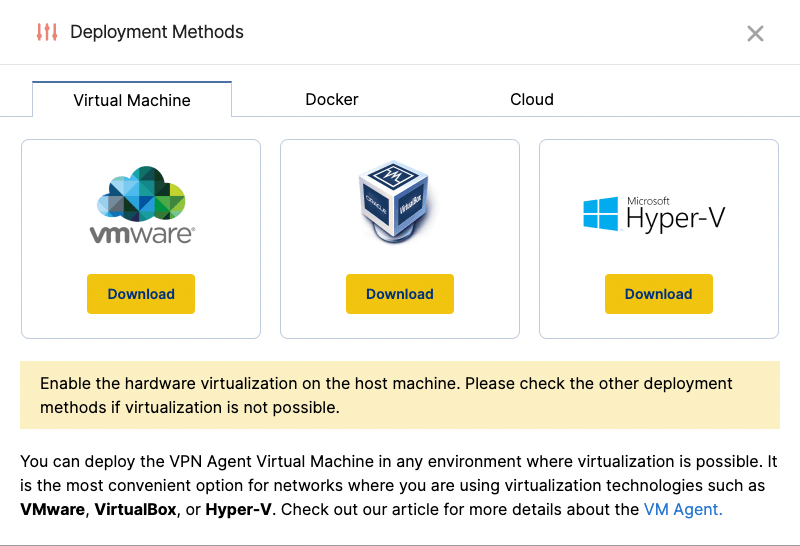The width and height of the screenshot is (800, 546).
Task: Click bold Hyper-V word in description
Action: pyautogui.click(x=239, y=509)
